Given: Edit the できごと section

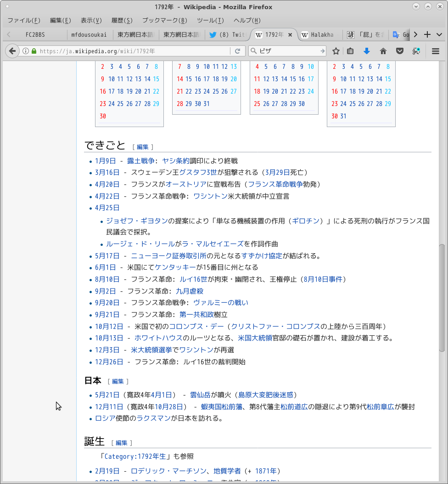Looking at the screenshot, I should pos(142,147).
